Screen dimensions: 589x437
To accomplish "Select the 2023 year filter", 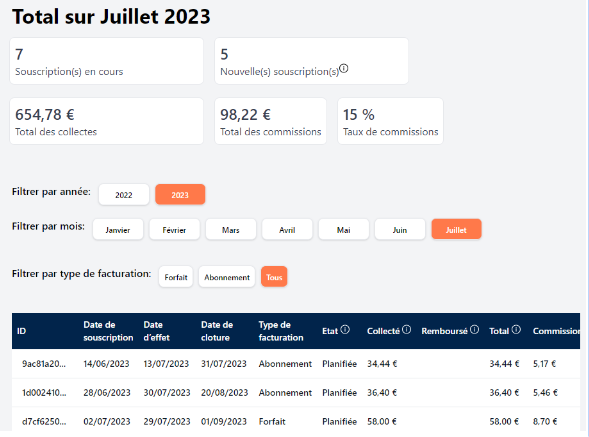I will point(180,195).
